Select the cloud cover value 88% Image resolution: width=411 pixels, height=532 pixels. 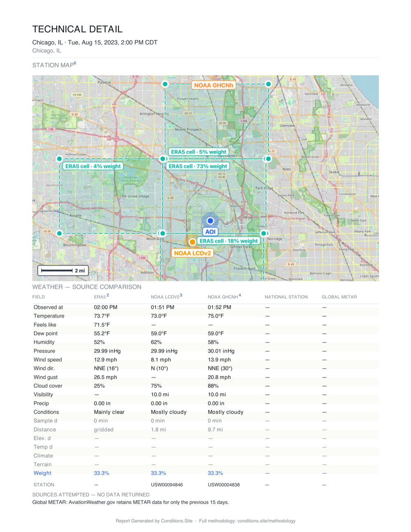tap(213, 386)
